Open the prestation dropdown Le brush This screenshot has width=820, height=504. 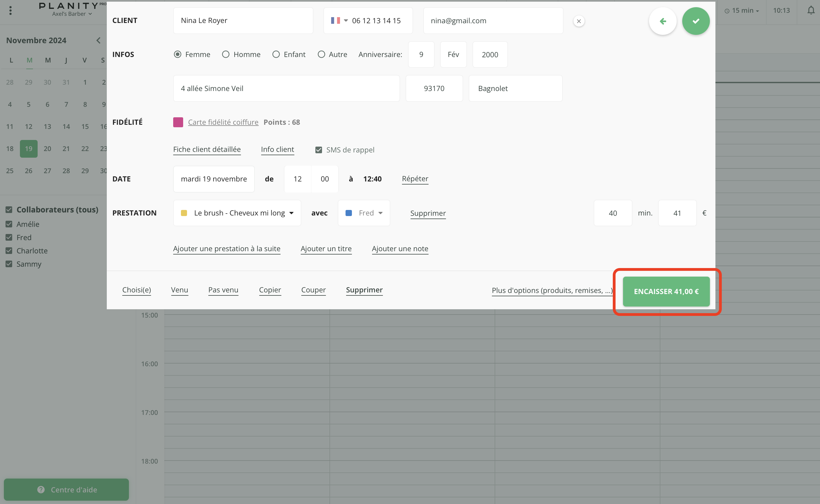[x=237, y=213]
